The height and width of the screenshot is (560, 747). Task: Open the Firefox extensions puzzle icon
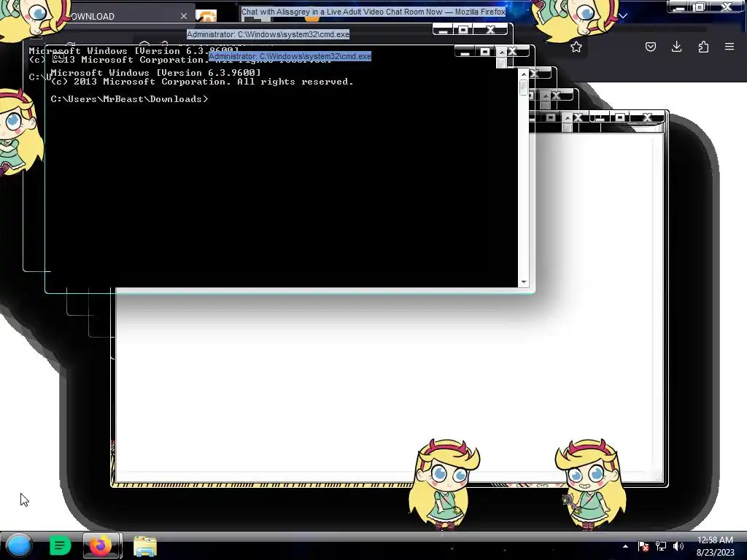tap(703, 47)
